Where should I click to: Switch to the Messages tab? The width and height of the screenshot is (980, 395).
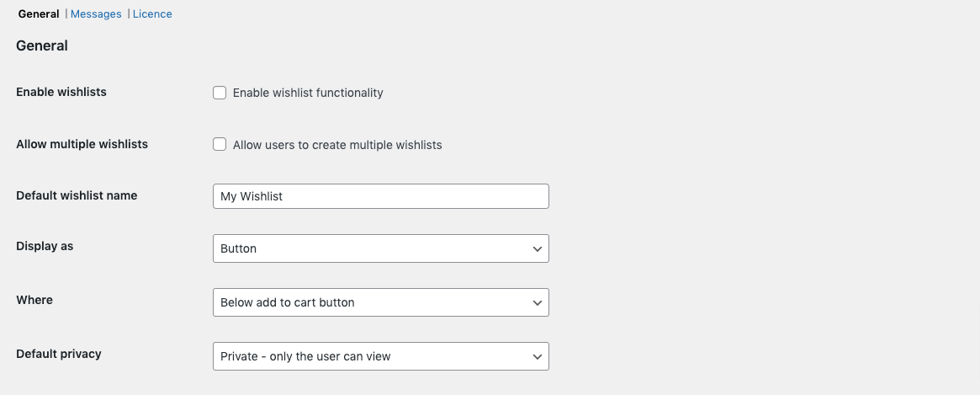[x=96, y=14]
